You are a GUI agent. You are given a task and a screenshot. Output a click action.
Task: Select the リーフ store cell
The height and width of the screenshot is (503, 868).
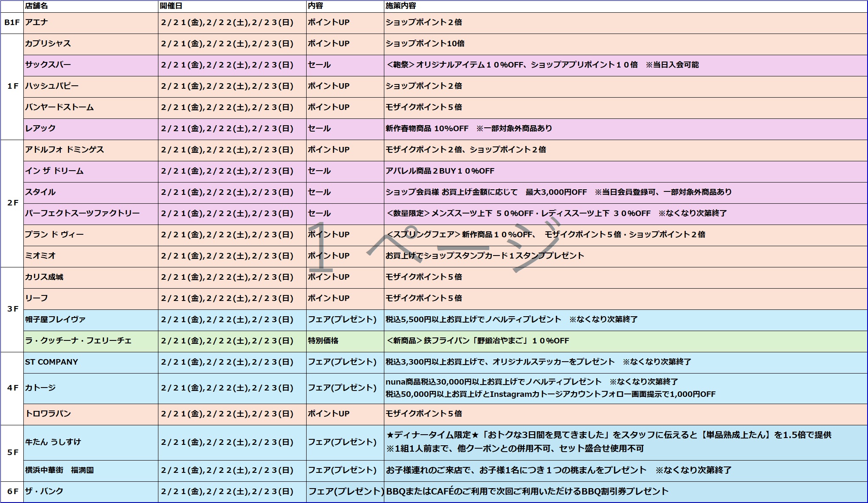click(x=91, y=299)
